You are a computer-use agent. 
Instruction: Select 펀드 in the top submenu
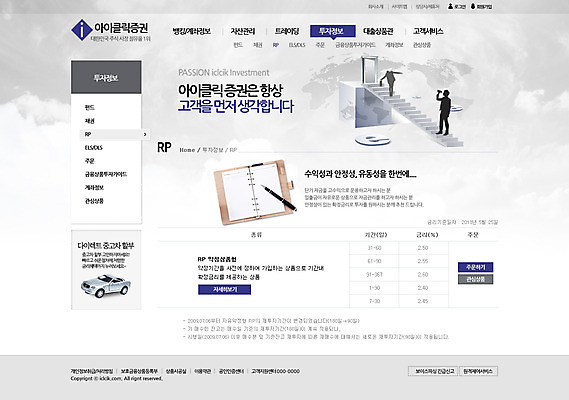point(238,45)
